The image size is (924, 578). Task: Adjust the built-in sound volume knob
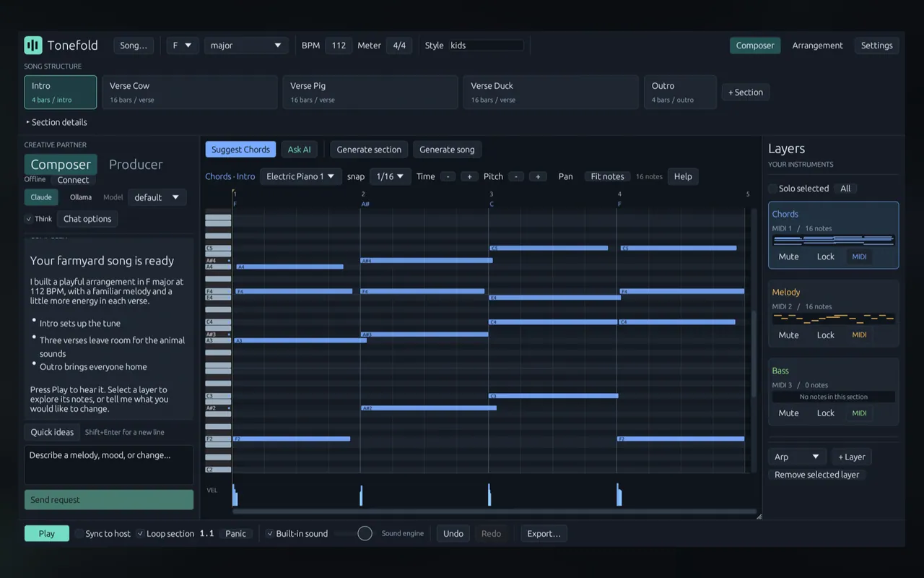tap(365, 534)
